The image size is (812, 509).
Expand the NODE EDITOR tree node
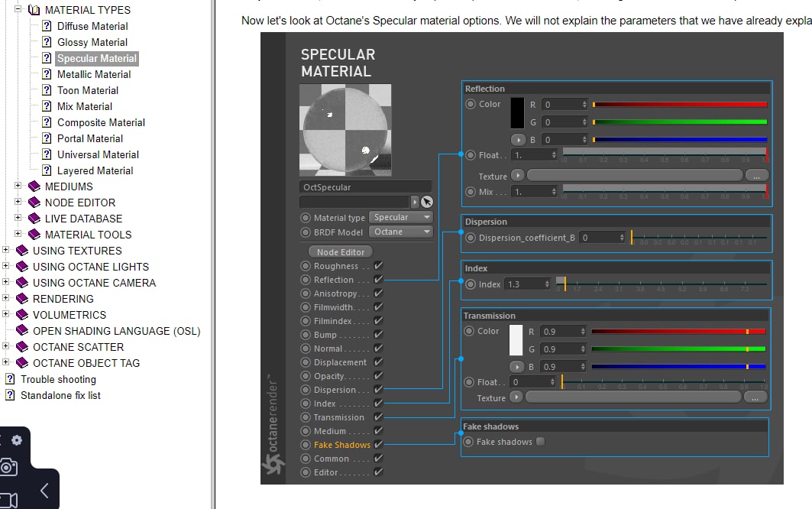18,201
